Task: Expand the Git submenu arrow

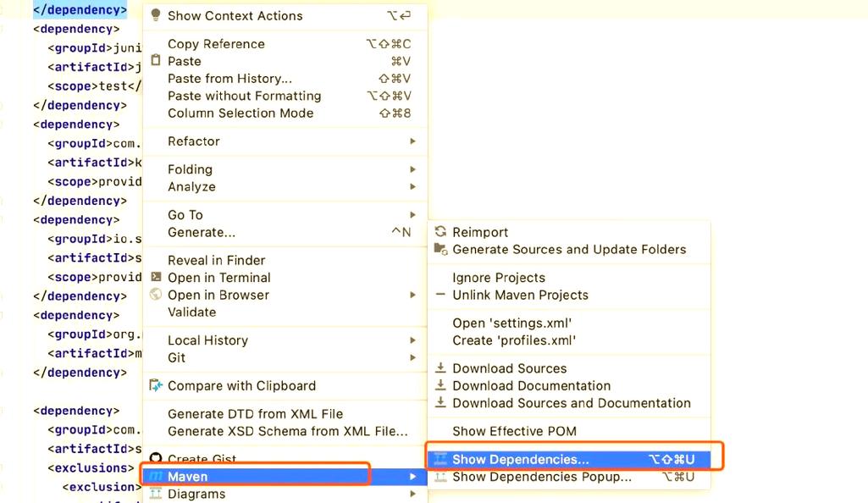Action: (412, 357)
